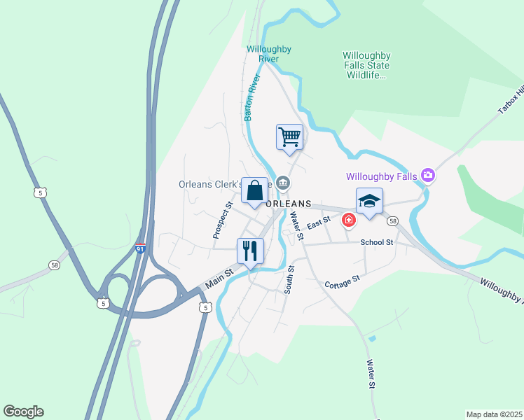Image resolution: width=524 pixels, height=420 pixels.
Task: Click the Map data ©2025 attribution
Action: coord(495,414)
